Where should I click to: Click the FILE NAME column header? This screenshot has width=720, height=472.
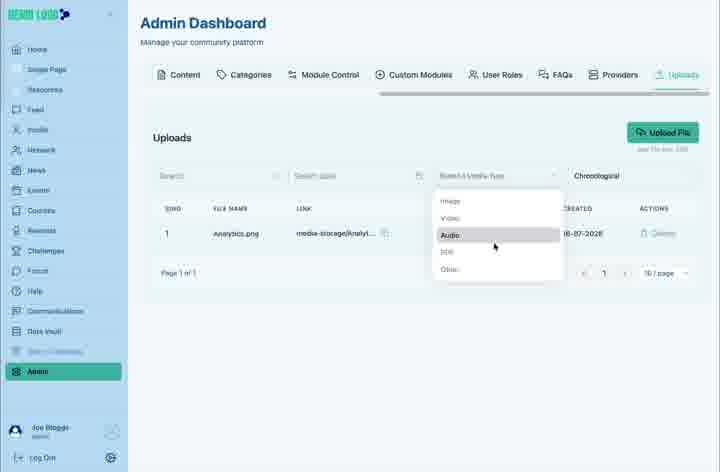(230, 209)
